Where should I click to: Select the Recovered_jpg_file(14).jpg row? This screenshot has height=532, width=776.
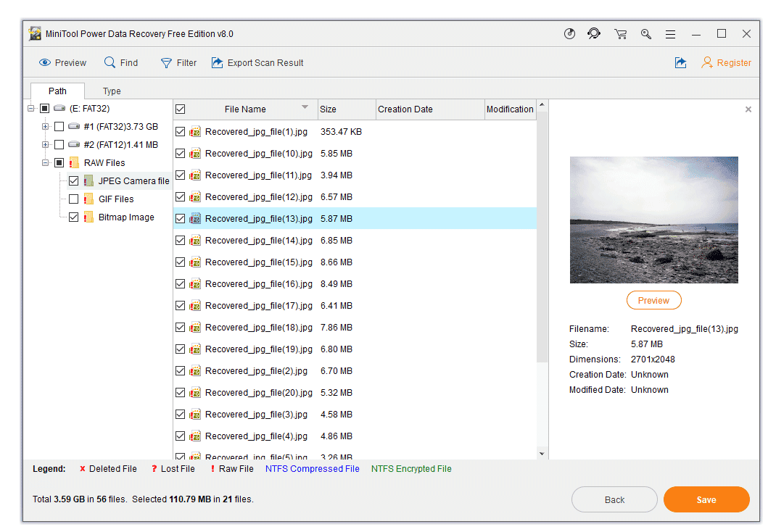(x=355, y=241)
